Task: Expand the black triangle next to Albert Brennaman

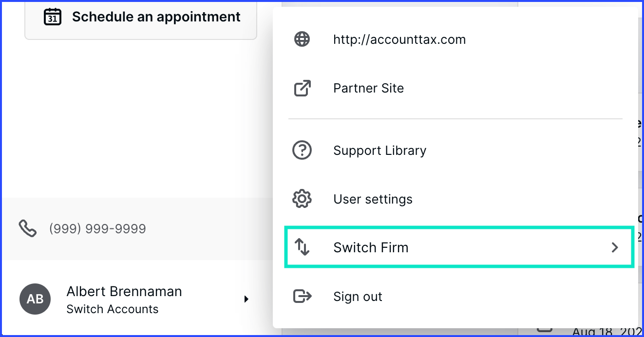Action: coord(246,299)
